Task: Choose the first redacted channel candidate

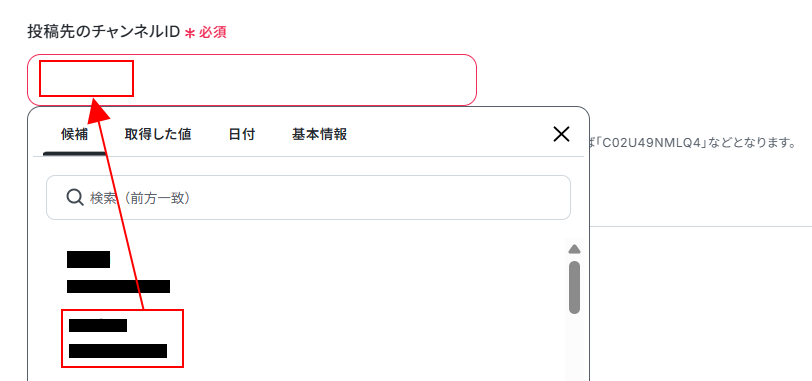Action: click(119, 272)
